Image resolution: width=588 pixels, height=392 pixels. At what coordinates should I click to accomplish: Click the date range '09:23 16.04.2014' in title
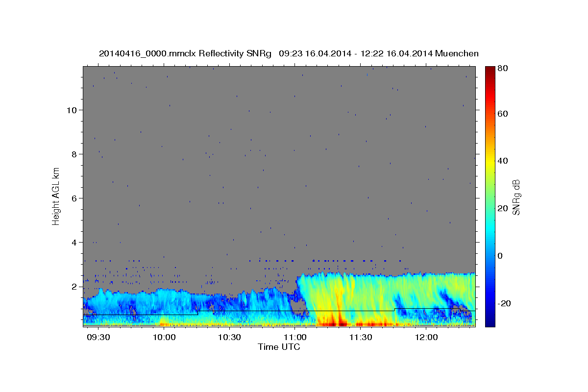313,53
